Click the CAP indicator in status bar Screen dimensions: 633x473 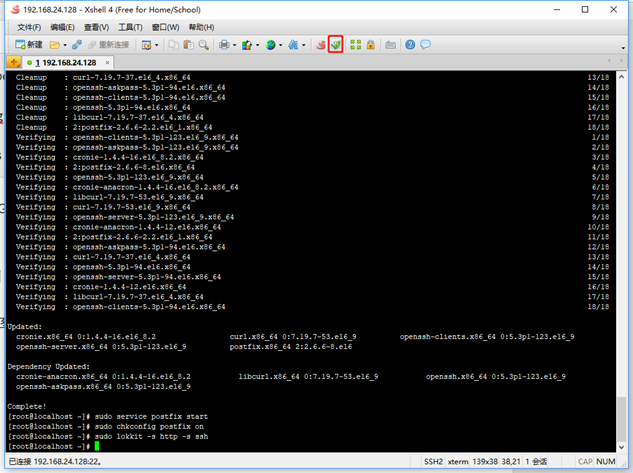pyautogui.click(x=585, y=461)
